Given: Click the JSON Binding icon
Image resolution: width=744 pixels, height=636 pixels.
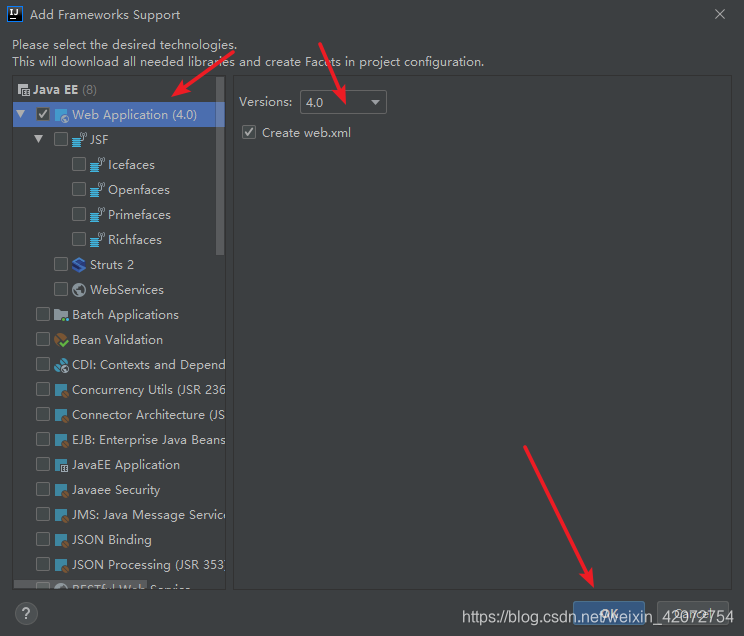Looking at the screenshot, I should click(62, 540).
